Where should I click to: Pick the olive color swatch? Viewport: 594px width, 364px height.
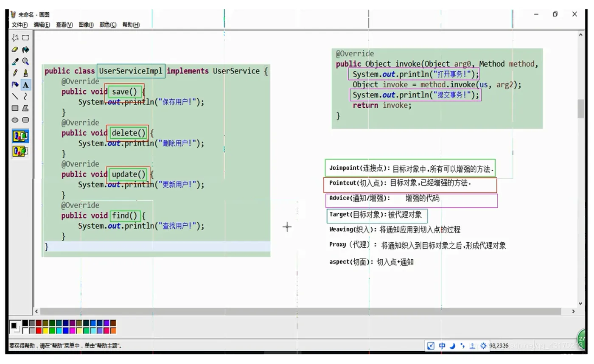click(x=45, y=323)
